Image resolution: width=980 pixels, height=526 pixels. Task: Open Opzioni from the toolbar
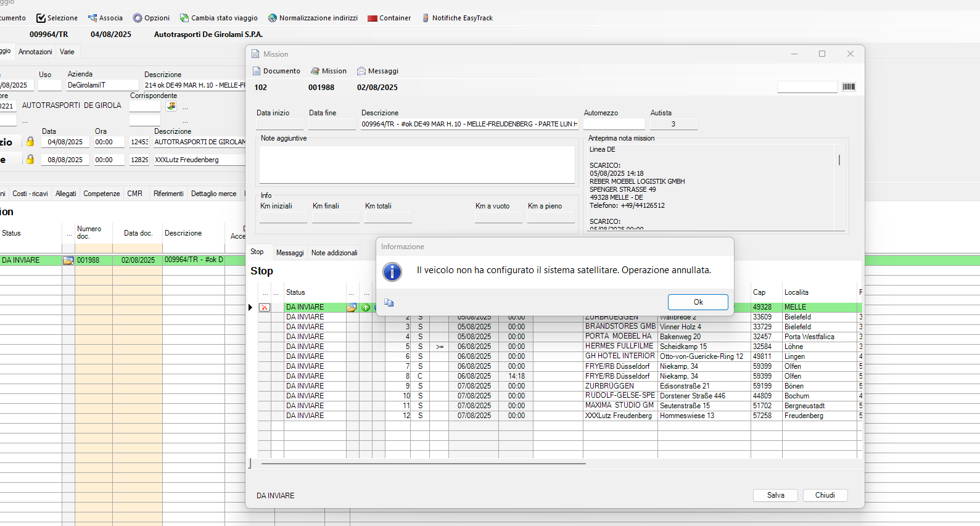point(151,18)
